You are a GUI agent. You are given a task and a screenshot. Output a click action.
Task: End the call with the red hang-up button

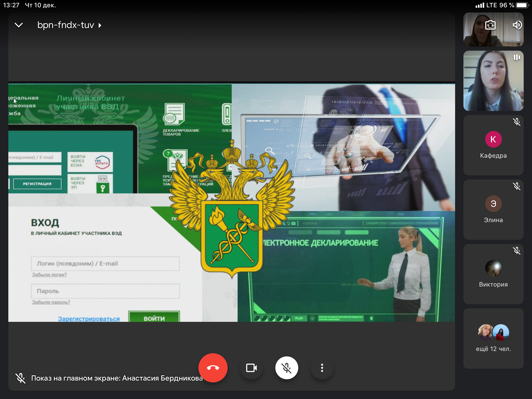[213, 368]
